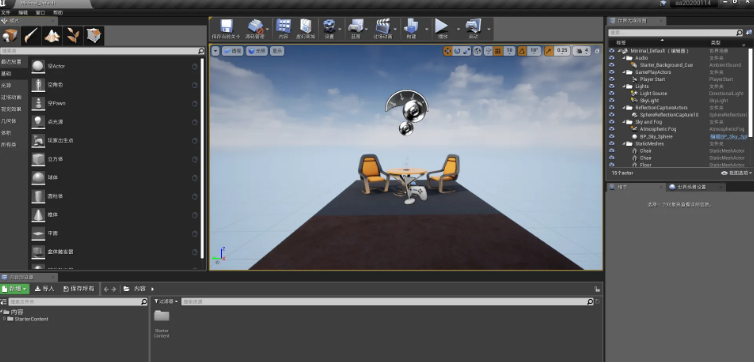
Task: Toggle visibility of the SkyLight actor
Action: (x=611, y=100)
